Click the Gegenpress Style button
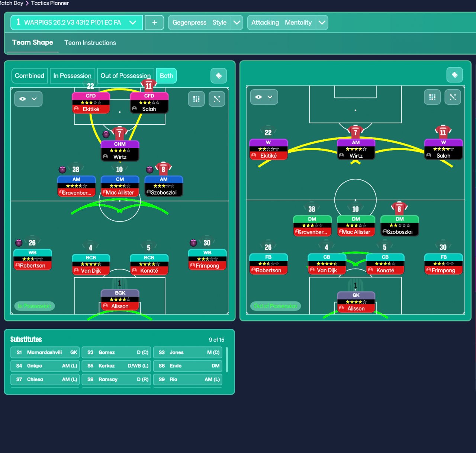Screen dimensions: 476x453 click(200, 23)
